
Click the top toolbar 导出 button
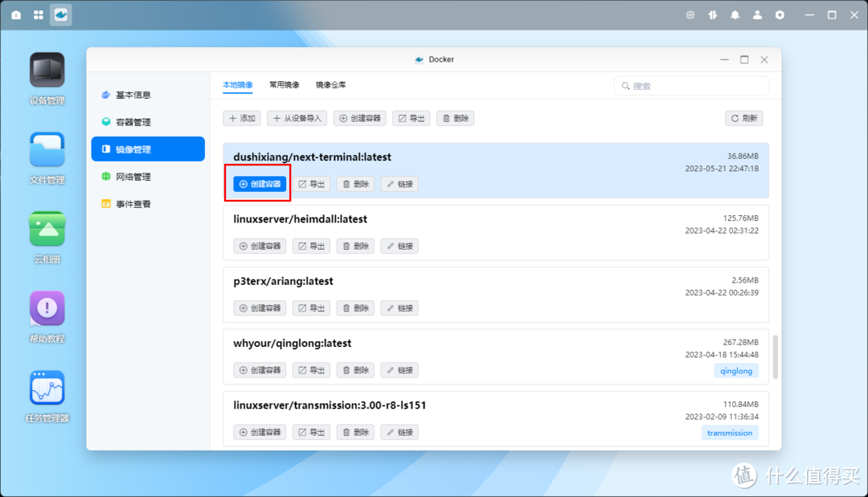(411, 118)
